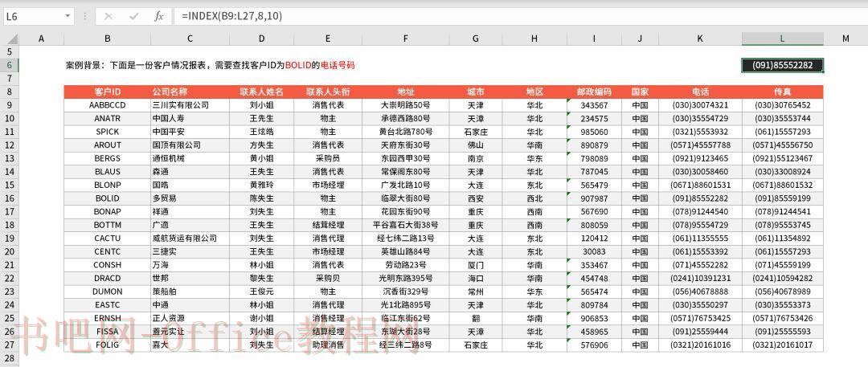Select cell containing BOLID customer ID
This screenshot has height=367, width=868.
click(x=108, y=198)
